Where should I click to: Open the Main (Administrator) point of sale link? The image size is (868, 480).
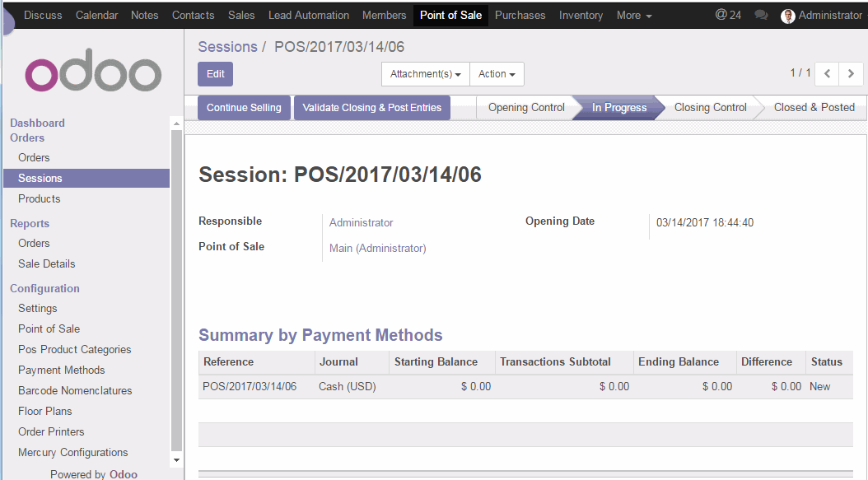377,248
